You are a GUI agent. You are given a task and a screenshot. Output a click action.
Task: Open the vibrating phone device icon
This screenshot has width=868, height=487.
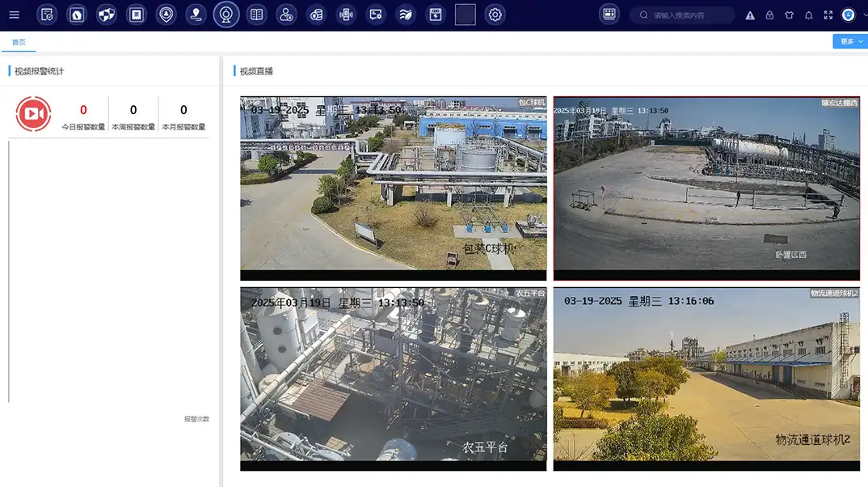pos(346,15)
